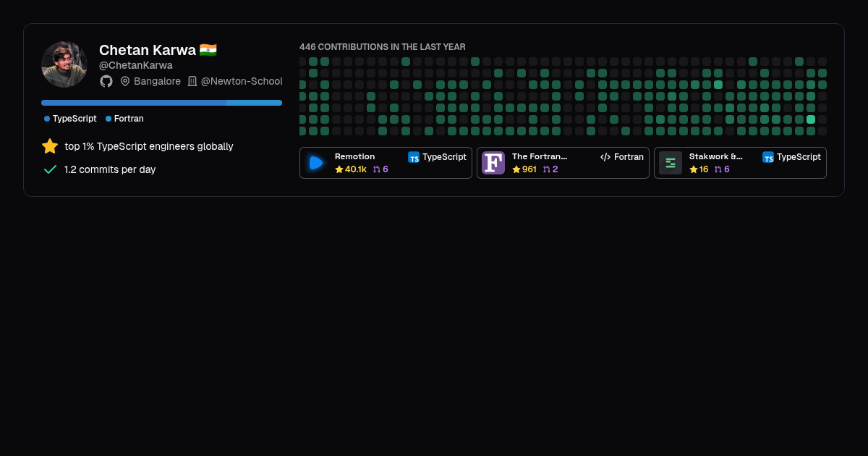Image resolution: width=868 pixels, height=456 pixels.
Task: Click the Fortran language label in Fortran card
Action: [629, 157]
